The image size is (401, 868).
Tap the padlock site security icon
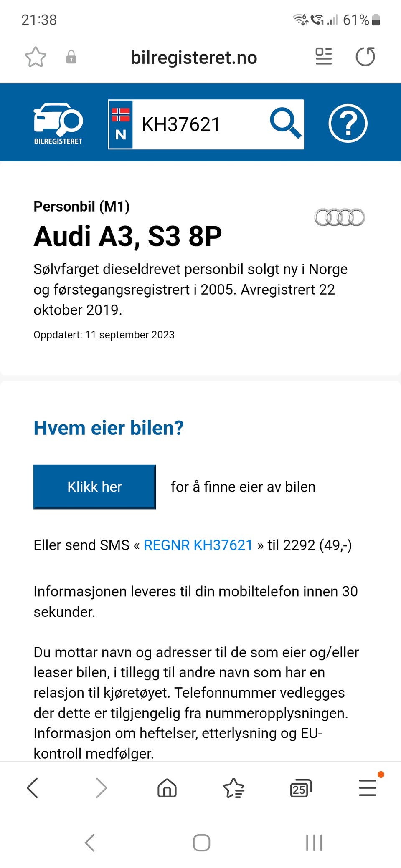[71, 57]
